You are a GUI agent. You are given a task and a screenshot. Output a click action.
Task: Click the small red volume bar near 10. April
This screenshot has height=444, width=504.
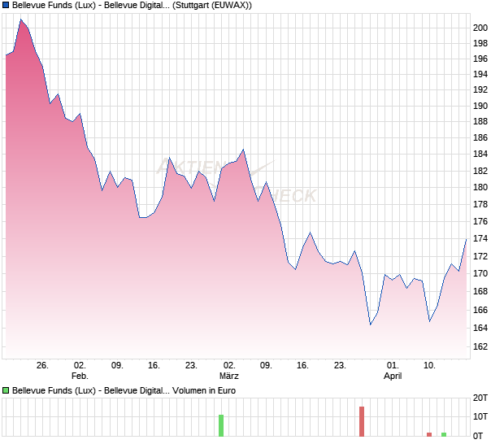pos(429,435)
